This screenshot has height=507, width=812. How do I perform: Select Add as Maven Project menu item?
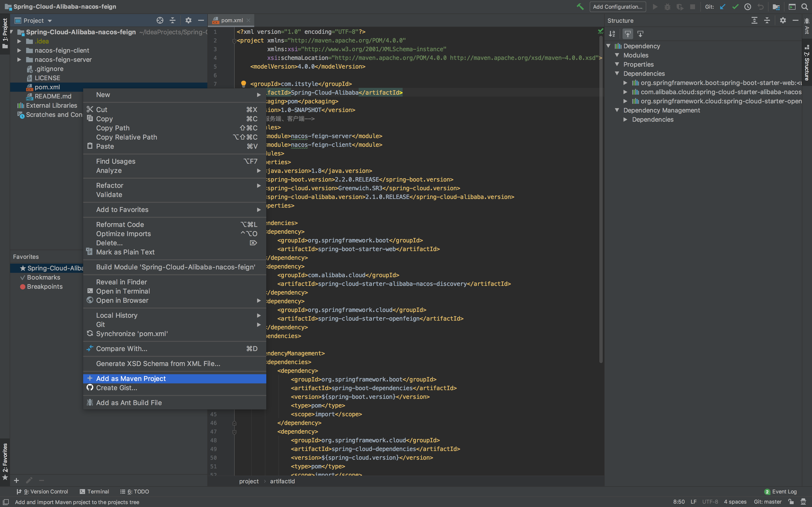[131, 379]
